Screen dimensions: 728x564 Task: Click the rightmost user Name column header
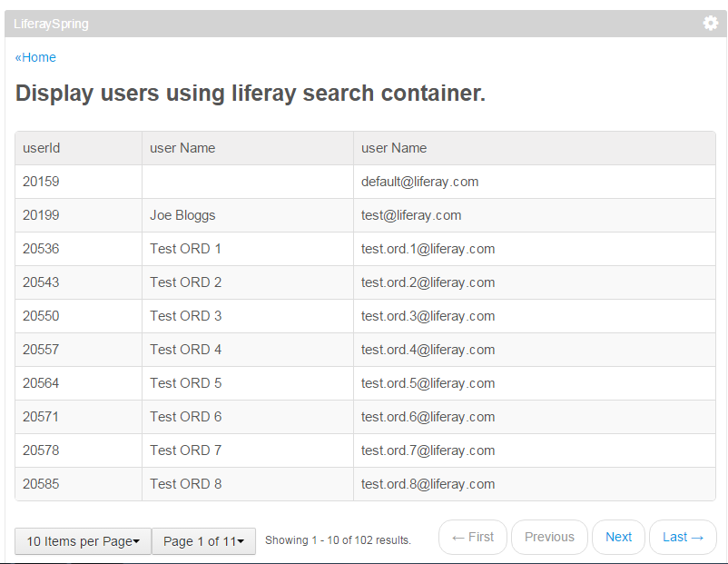point(535,148)
